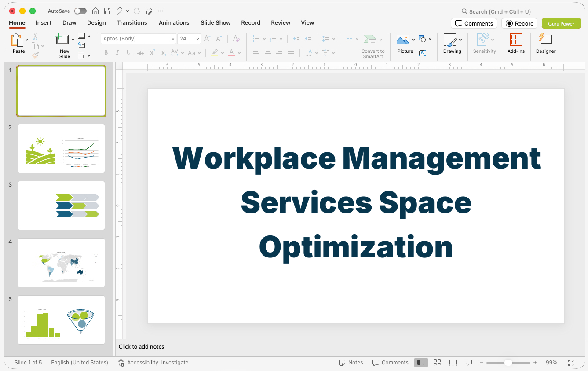588x371 pixels.
Task: Click the Decrease Font Size icon
Action: (219, 39)
